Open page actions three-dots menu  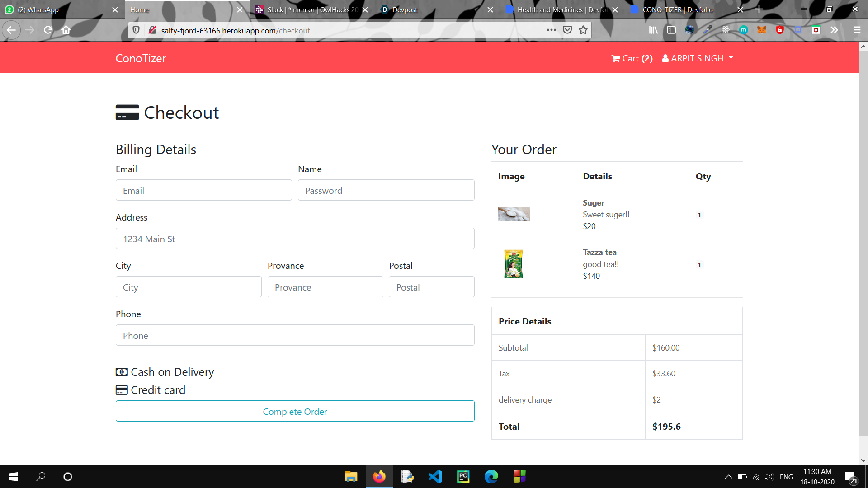click(x=551, y=30)
